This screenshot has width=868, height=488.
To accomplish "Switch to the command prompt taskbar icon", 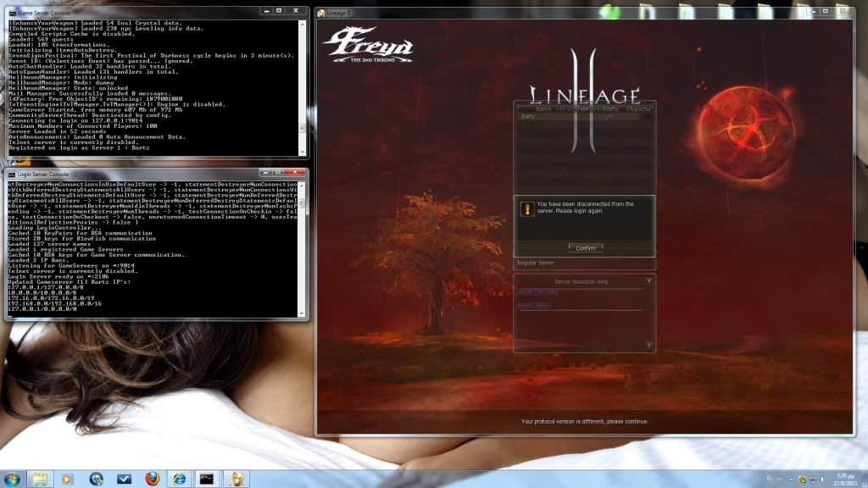I will (207, 479).
